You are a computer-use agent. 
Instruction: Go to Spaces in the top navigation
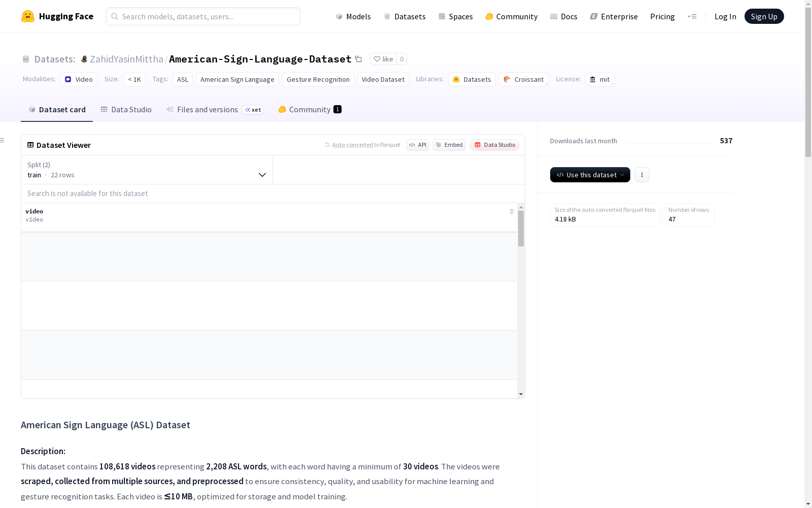[x=456, y=16]
